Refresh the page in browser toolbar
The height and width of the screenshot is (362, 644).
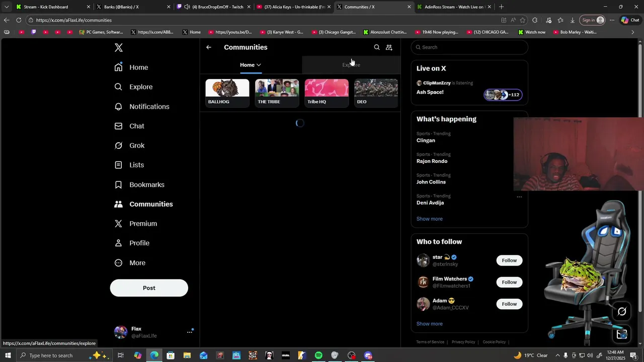(19, 20)
